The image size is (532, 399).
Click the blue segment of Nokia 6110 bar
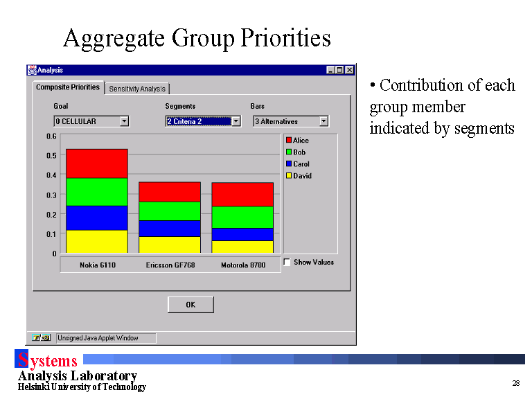click(96, 218)
